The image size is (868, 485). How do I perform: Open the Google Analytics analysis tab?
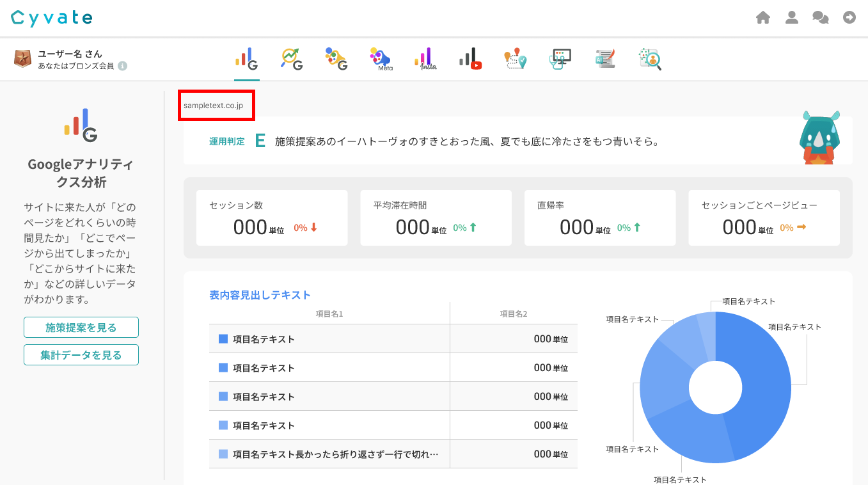tap(246, 59)
